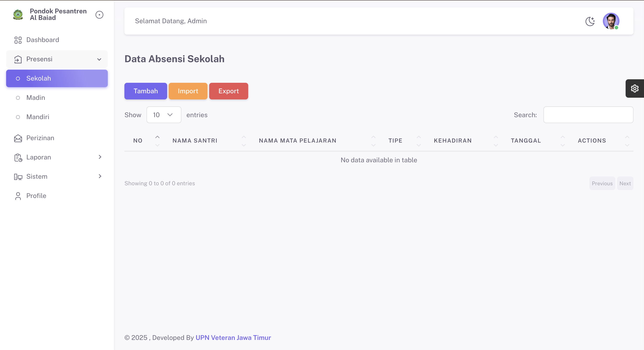Open the settings gear panel
This screenshot has width=644, height=350.
tap(635, 88)
